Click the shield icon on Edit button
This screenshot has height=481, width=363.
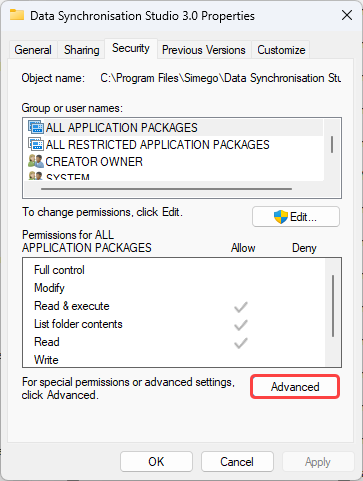[281, 217]
